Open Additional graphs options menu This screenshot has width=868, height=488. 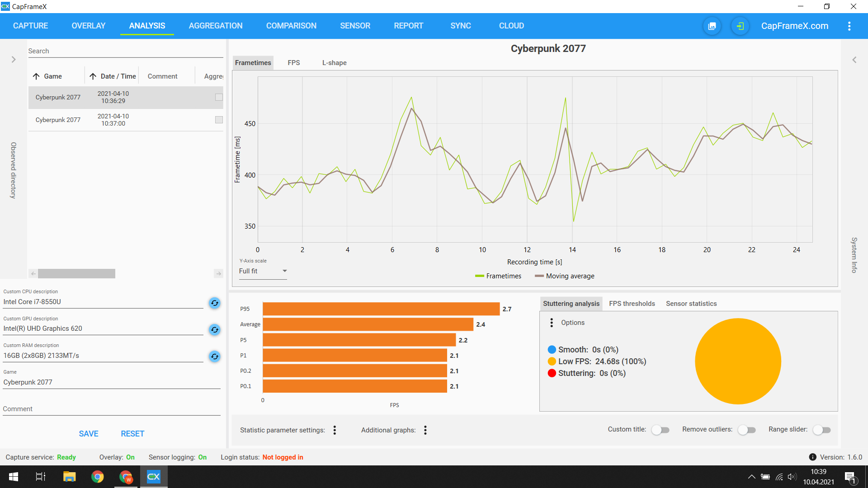pos(425,430)
